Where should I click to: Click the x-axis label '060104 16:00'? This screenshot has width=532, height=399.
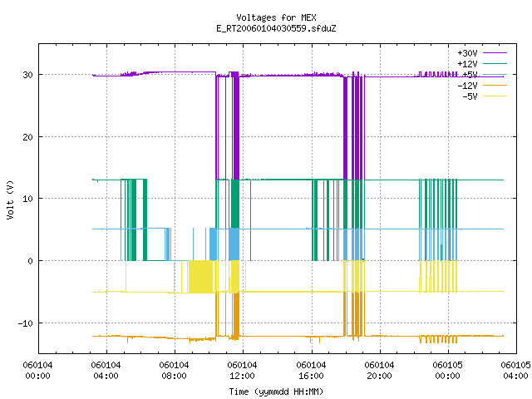tap(311, 371)
